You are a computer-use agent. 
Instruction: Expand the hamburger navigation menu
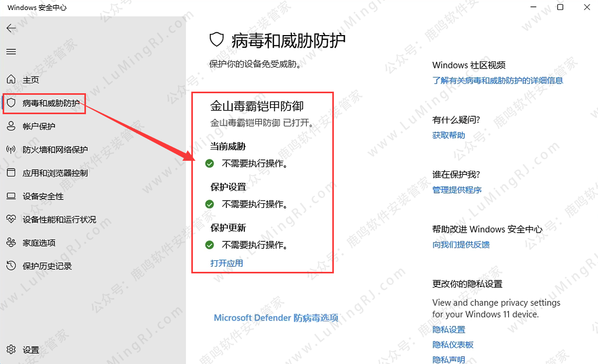[11, 52]
